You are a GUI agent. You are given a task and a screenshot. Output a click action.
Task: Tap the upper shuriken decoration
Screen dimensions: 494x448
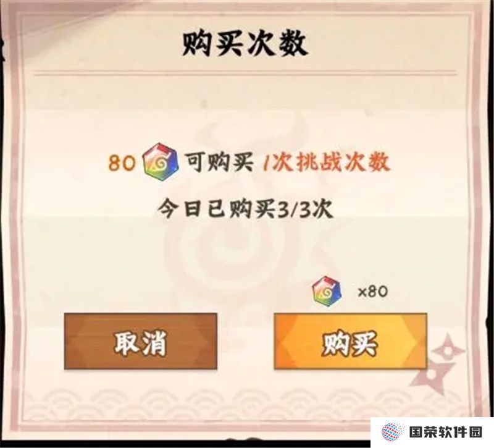click(x=448, y=349)
